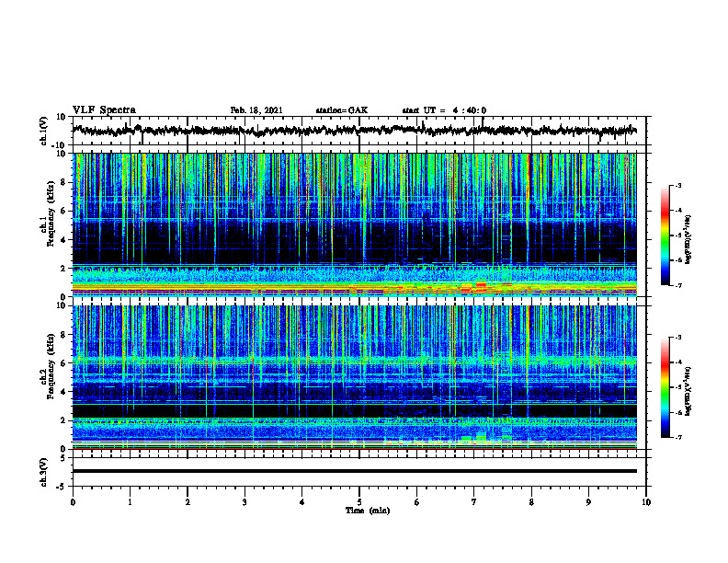Image resolution: width=728 pixels, height=563 pixels.
Task: Click time axis tick label "1"
Action: coord(130,502)
